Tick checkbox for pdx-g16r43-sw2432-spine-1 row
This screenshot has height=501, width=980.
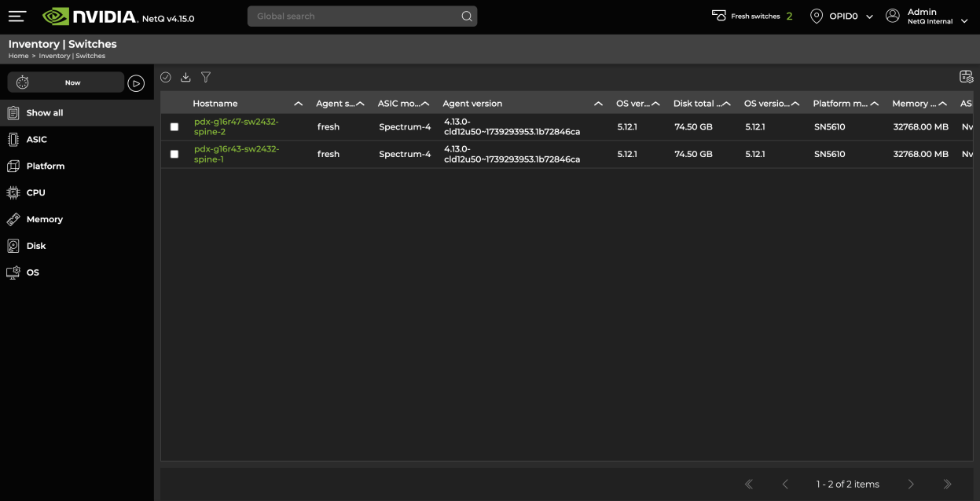(174, 155)
